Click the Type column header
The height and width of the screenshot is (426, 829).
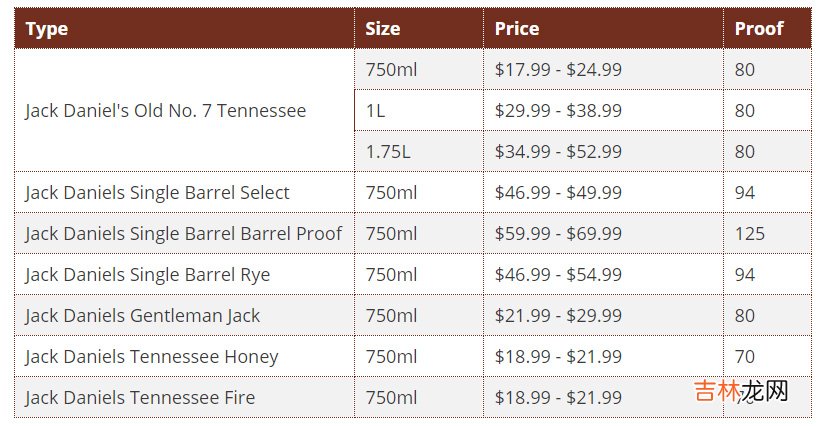coord(47,29)
